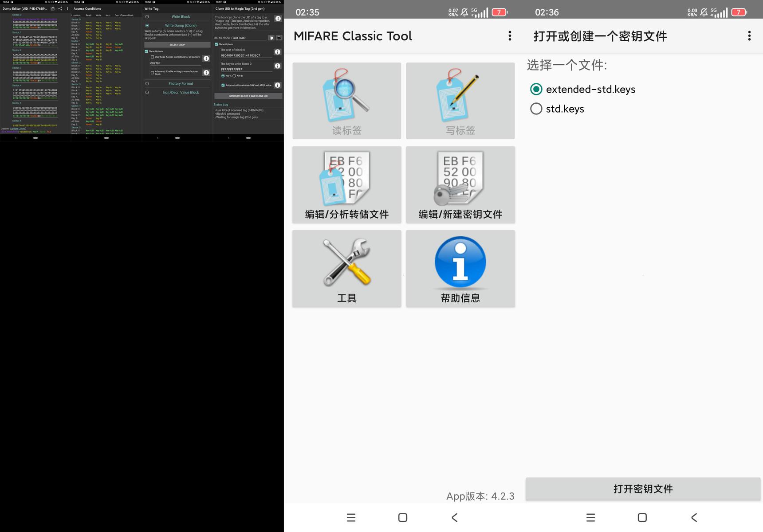Screen dimensions: 763x532
Task: Select the std.keys radio button
Action: pyautogui.click(x=536, y=109)
